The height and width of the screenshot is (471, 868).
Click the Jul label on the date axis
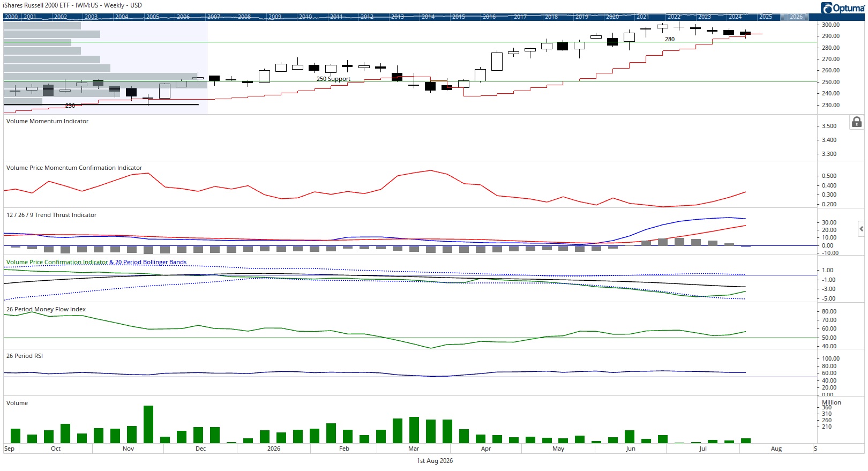(x=703, y=448)
